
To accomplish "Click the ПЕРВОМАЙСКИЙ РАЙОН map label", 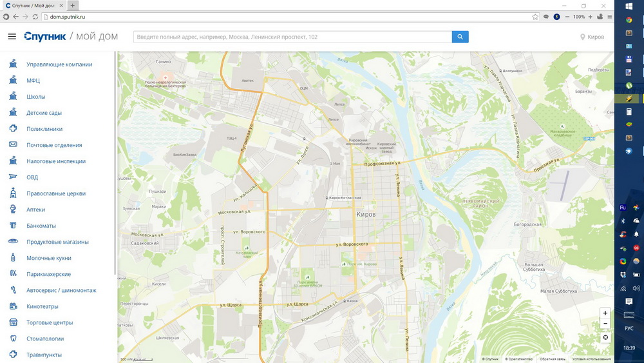I will (x=480, y=204).
